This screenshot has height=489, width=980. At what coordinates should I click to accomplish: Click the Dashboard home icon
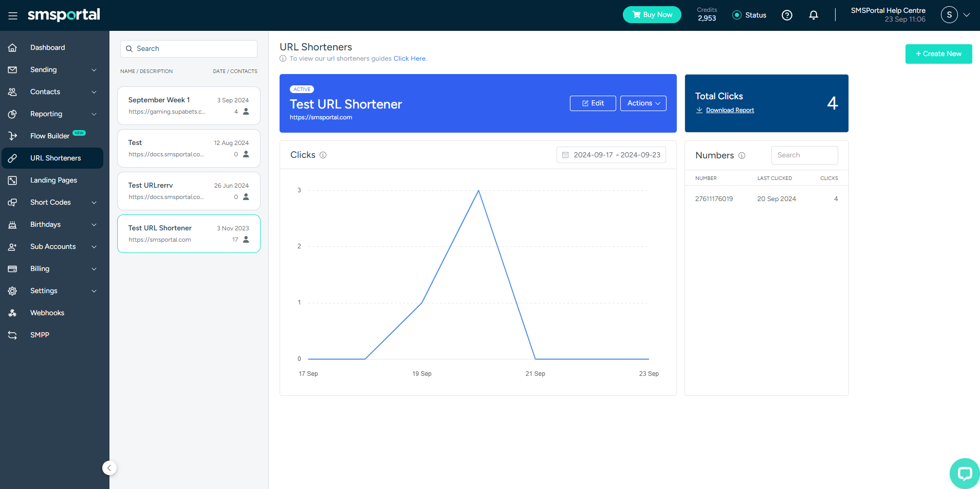tap(13, 48)
